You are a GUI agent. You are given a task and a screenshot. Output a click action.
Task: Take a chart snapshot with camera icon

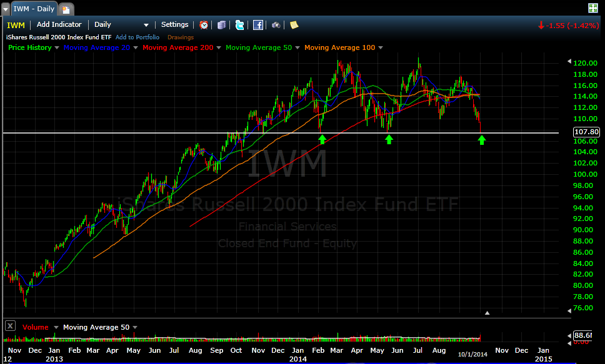pos(276,25)
